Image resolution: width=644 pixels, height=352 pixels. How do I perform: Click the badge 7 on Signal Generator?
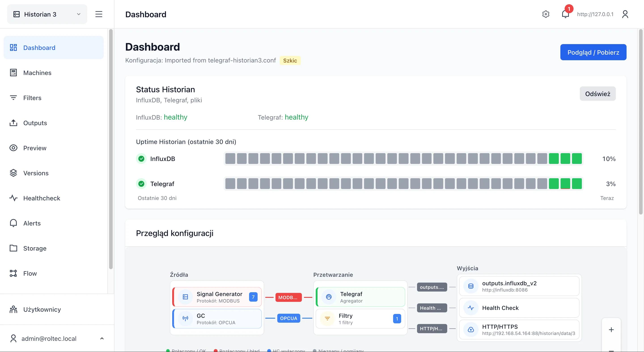click(x=253, y=297)
